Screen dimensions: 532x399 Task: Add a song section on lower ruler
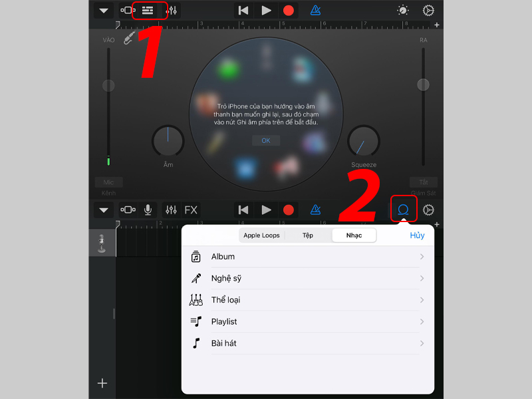(x=437, y=225)
